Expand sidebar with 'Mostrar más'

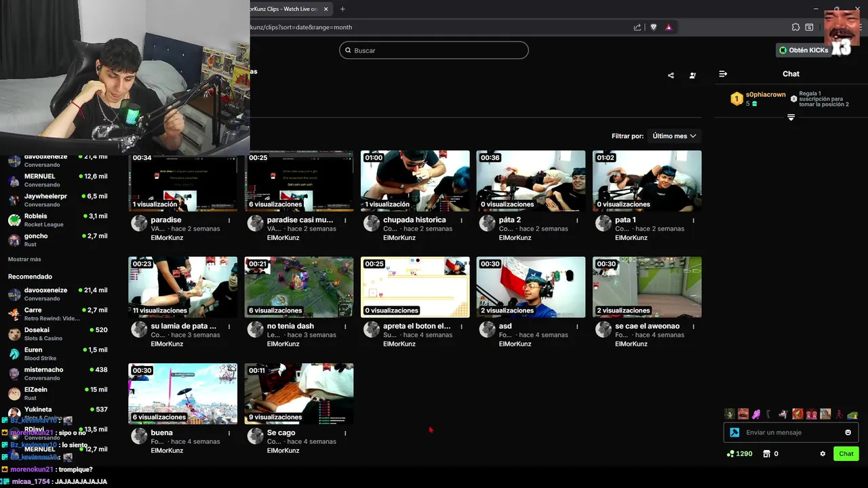[x=24, y=260]
